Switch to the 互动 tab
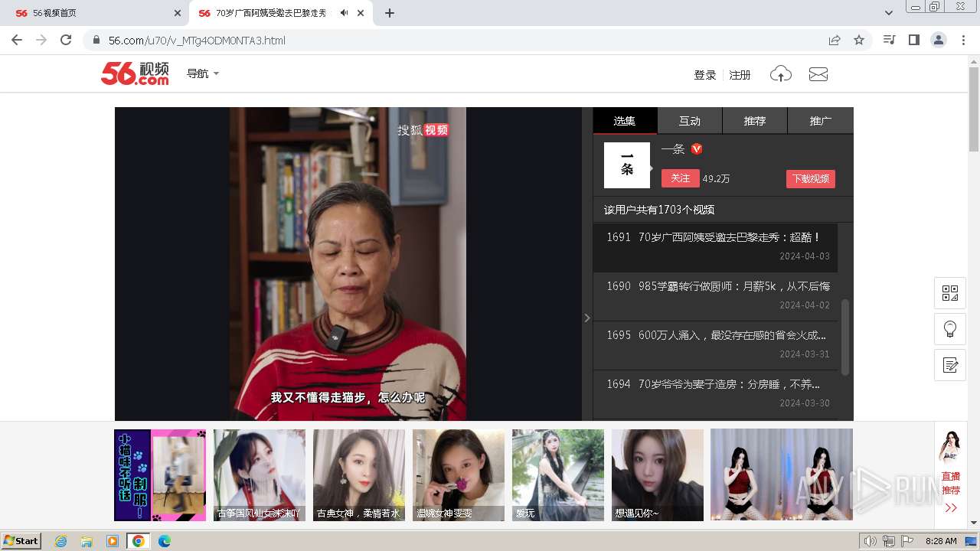The height and width of the screenshot is (551, 980). 690,121
